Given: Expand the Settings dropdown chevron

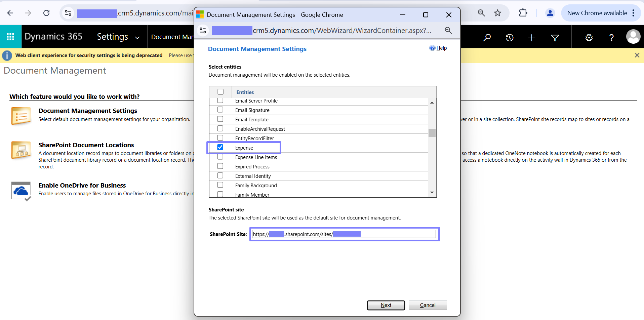Looking at the screenshot, I should pyautogui.click(x=137, y=38).
